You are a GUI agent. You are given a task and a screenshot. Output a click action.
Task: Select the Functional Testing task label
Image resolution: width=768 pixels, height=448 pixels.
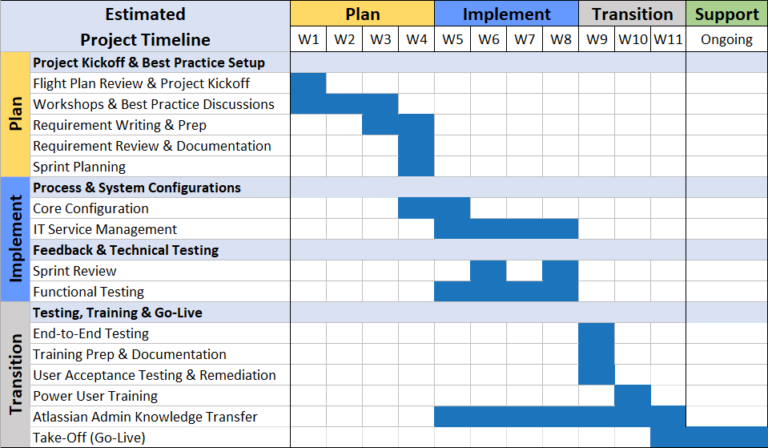point(88,292)
